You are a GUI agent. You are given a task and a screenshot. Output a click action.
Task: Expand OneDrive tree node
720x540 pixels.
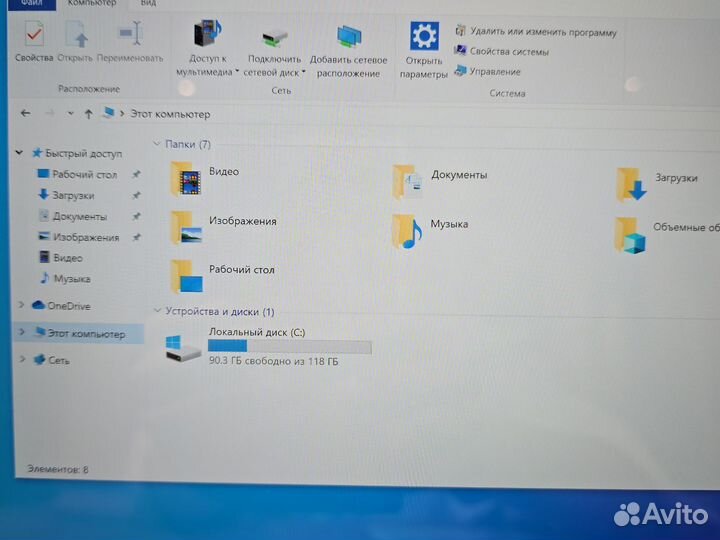tap(21, 304)
